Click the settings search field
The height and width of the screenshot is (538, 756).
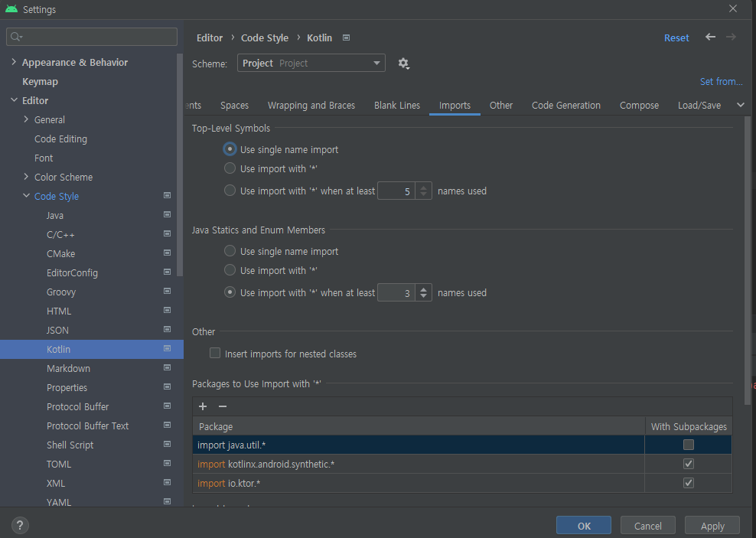92,37
